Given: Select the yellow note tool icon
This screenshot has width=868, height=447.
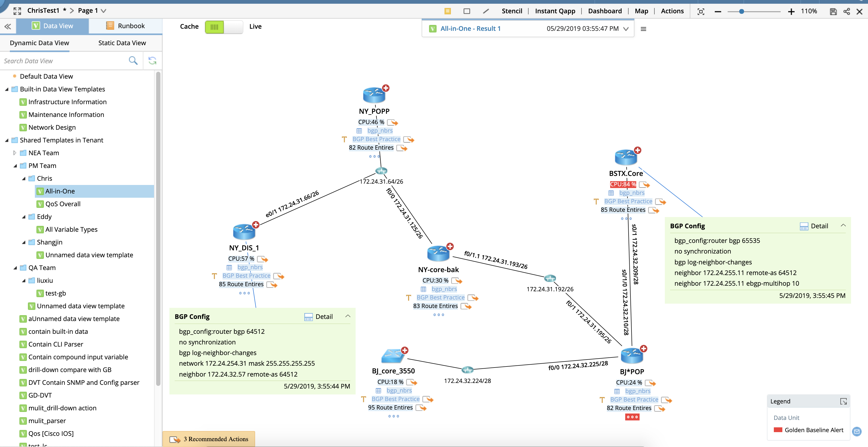Looking at the screenshot, I should (x=447, y=11).
